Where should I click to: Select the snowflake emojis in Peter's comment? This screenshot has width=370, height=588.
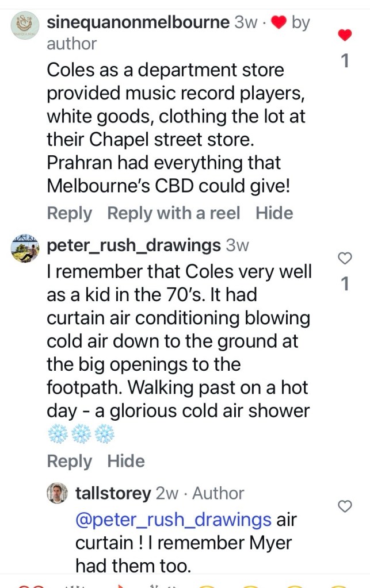tap(81, 435)
